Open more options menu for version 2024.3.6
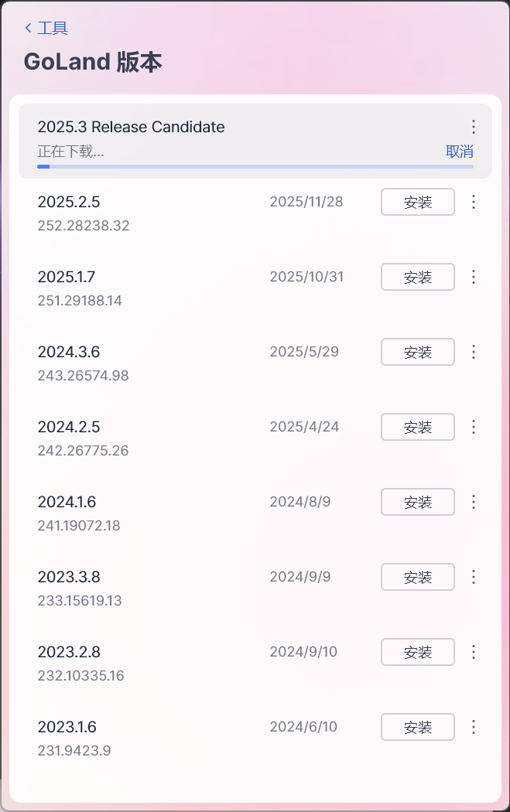The height and width of the screenshot is (812, 510). 474,352
